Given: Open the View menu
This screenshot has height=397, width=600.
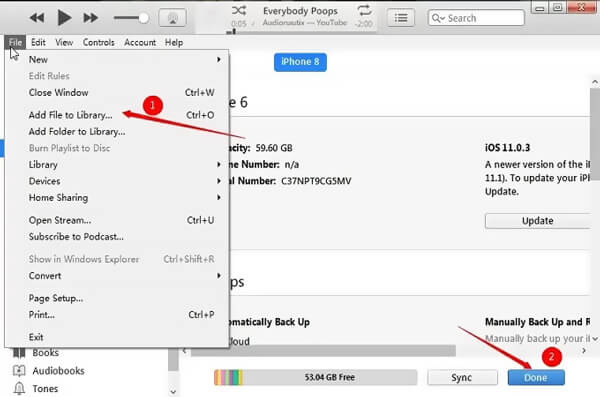Looking at the screenshot, I should 64,42.
